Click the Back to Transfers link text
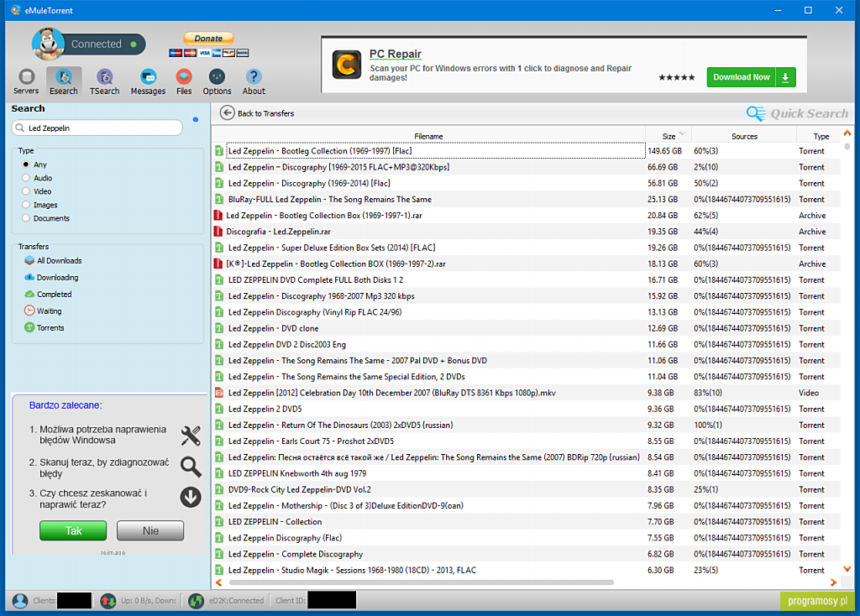The image size is (860, 616). [x=265, y=113]
